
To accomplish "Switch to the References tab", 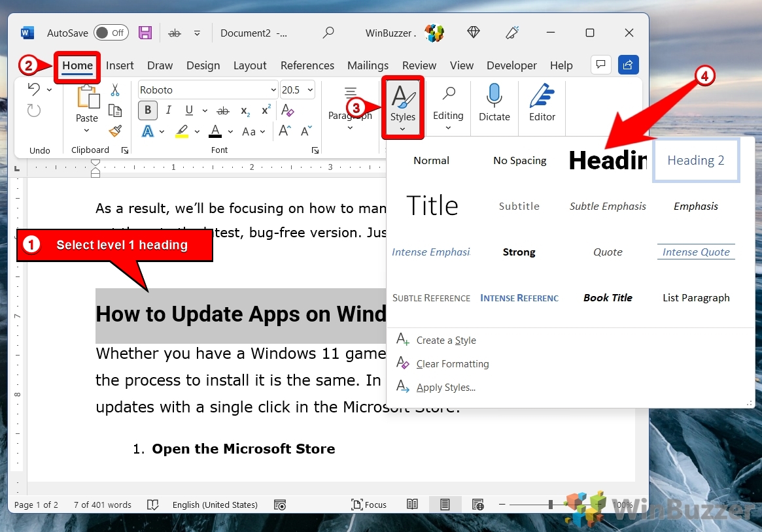I will coord(307,65).
